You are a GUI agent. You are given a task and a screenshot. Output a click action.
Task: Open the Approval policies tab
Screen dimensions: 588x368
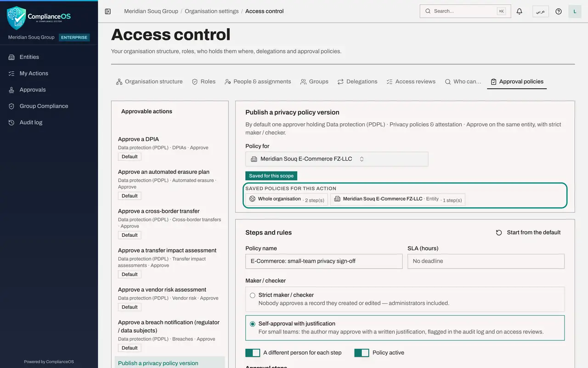coord(517,82)
